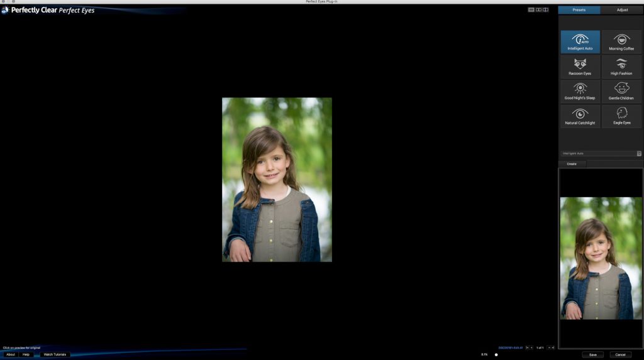Click 'Click on preview for original' hint text
The image size is (644, 360).
pyautogui.click(x=21, y=347)
